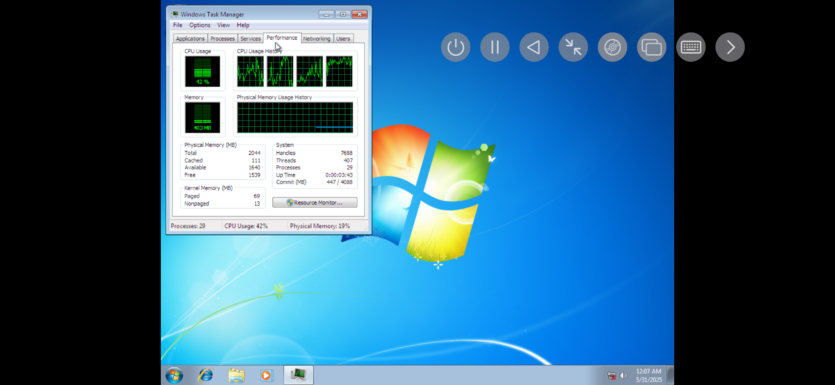Click the Task Manager taskbar button
The image size is (835, 385).
tap(298, 375)
